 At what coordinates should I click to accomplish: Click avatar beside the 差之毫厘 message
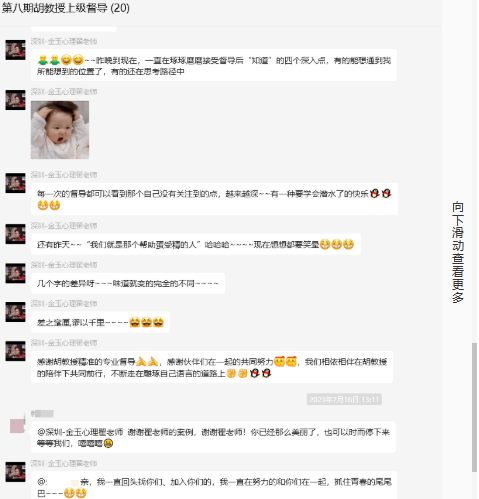(15, 312)
